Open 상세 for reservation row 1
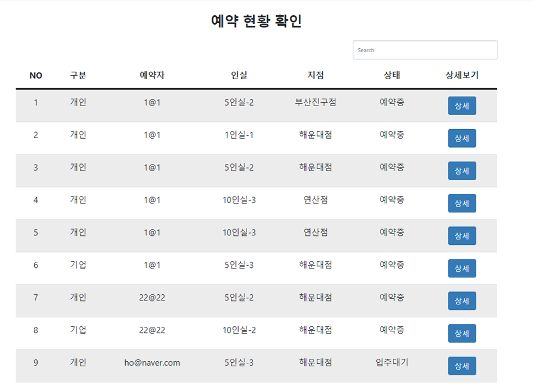This screenshot has width=534, height=392. coord(462,106)
